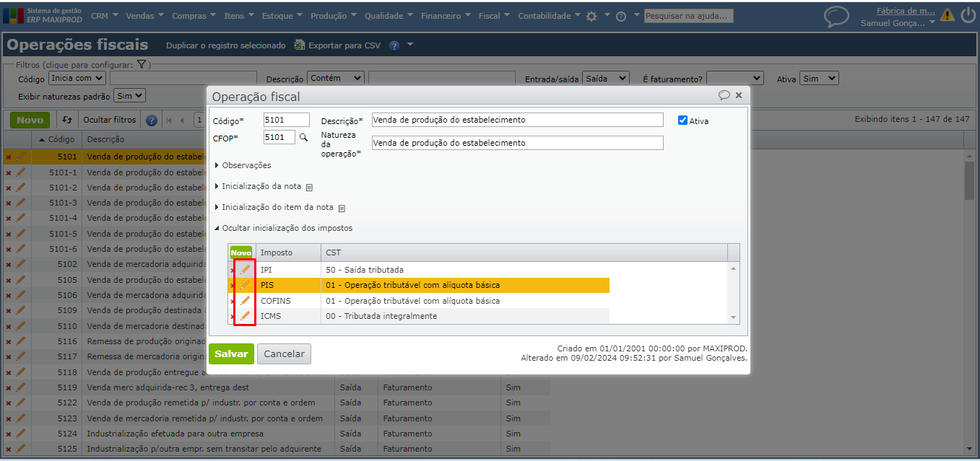Click the note icon beside Inicialização da nota

[309, 187]
